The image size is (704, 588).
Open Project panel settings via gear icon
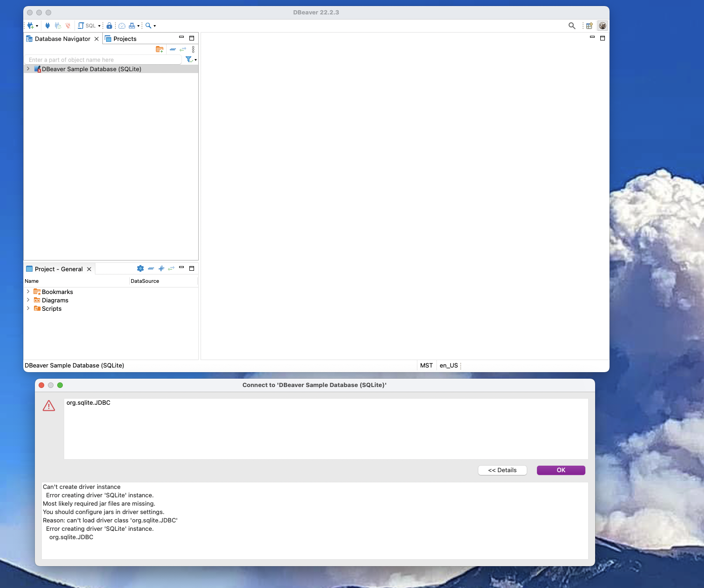point(140,268)
